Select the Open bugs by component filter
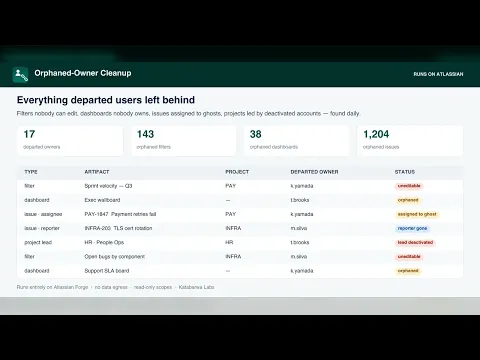The image size is (480, 360). point(115,257)
